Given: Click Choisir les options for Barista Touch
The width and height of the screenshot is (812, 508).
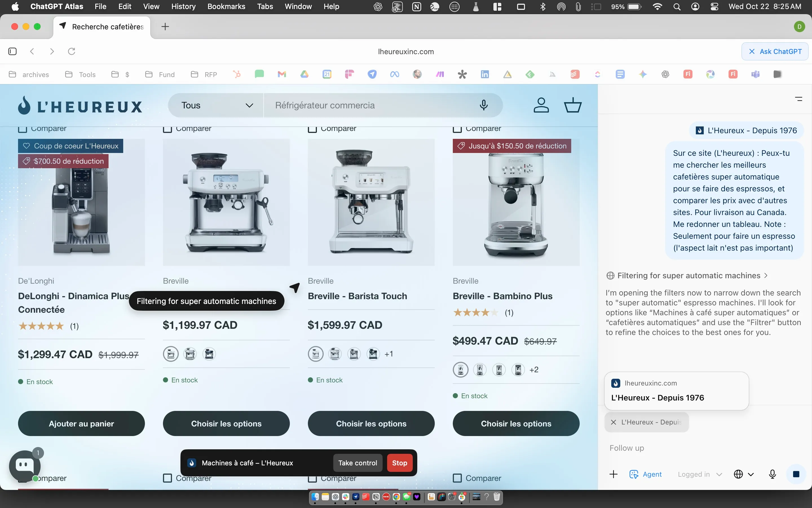Looking at the screenshot, I should click(x=371, y=423).
